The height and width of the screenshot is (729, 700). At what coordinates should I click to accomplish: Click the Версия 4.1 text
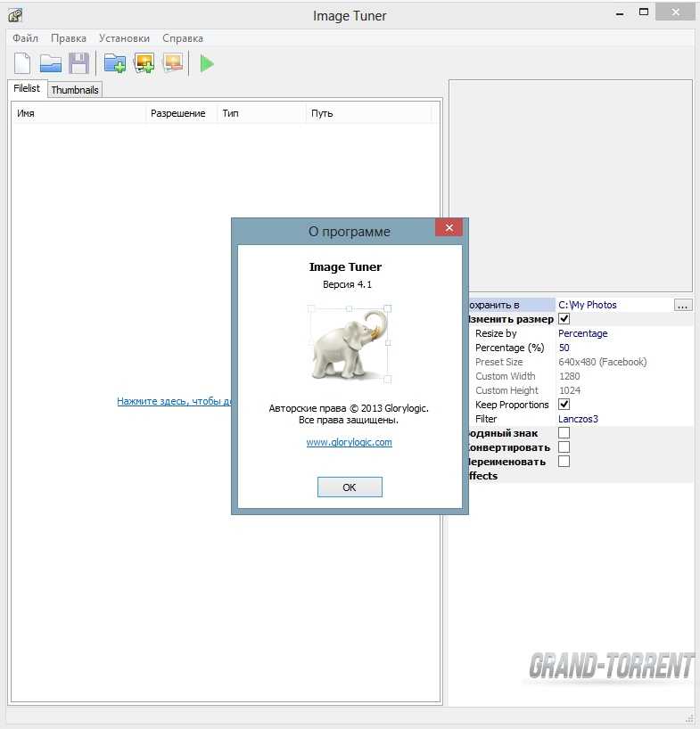click(x=348, y=284)
